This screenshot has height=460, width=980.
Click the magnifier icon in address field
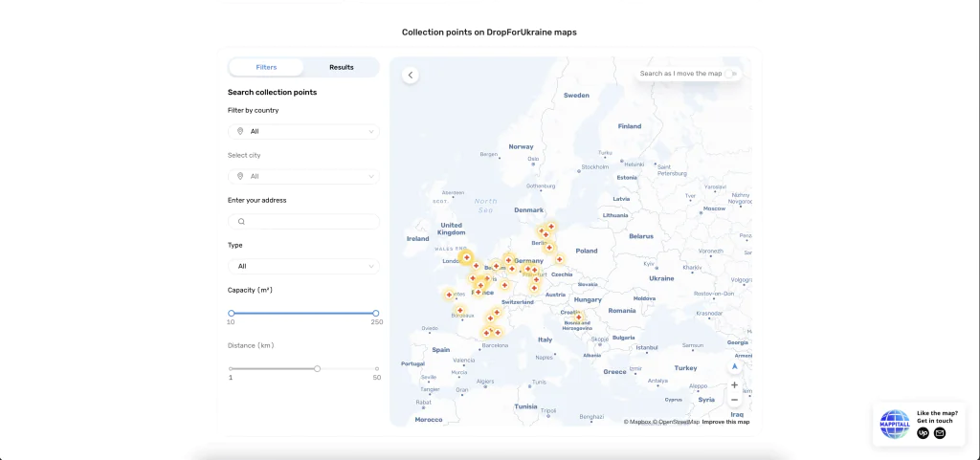point(241,222)
